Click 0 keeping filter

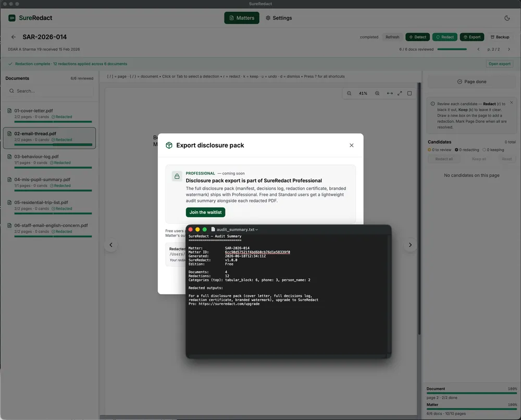[x=493, y=150]
